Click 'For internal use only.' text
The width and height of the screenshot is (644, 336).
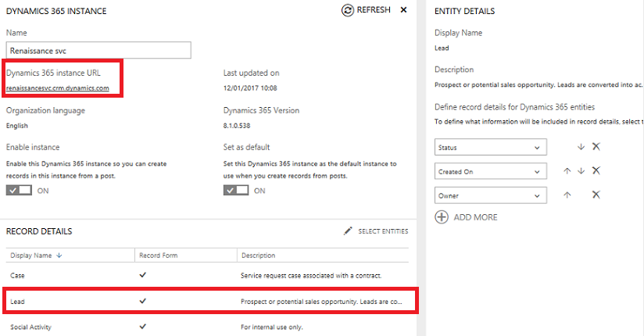pos(271,327)
